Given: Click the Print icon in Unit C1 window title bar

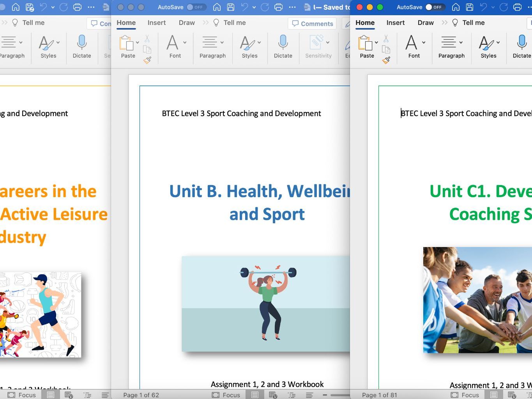Looking at the screenshot, I should (x=517, y=7).
